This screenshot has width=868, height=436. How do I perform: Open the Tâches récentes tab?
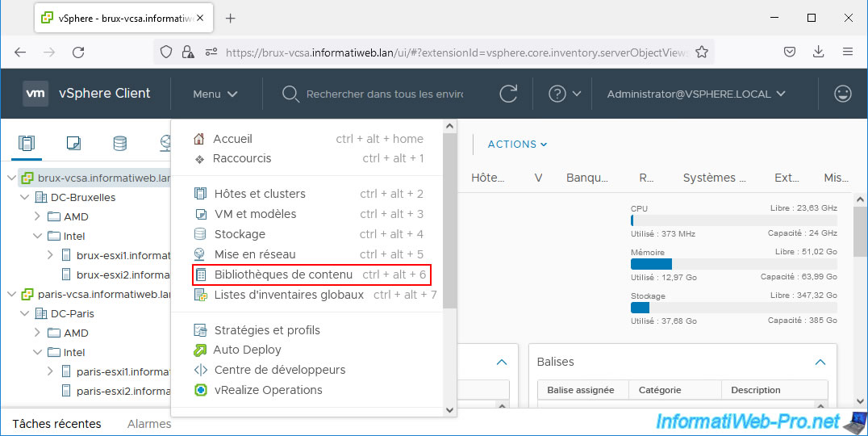pyautogui.click(x=57, y=424)
